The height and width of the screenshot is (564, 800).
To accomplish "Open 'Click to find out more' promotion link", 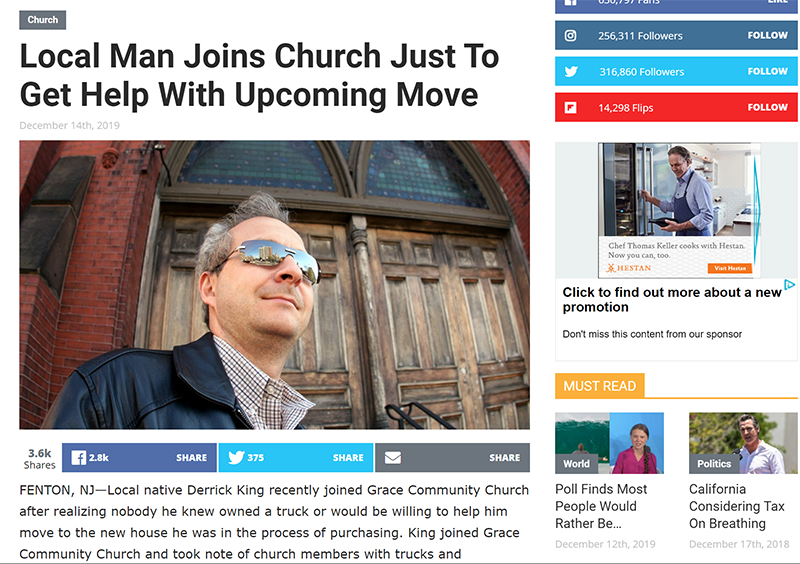I will click(671, 300).
